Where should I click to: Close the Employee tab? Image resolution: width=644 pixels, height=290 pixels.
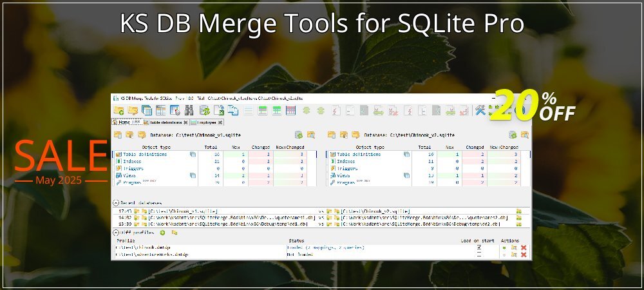(220, 122)
